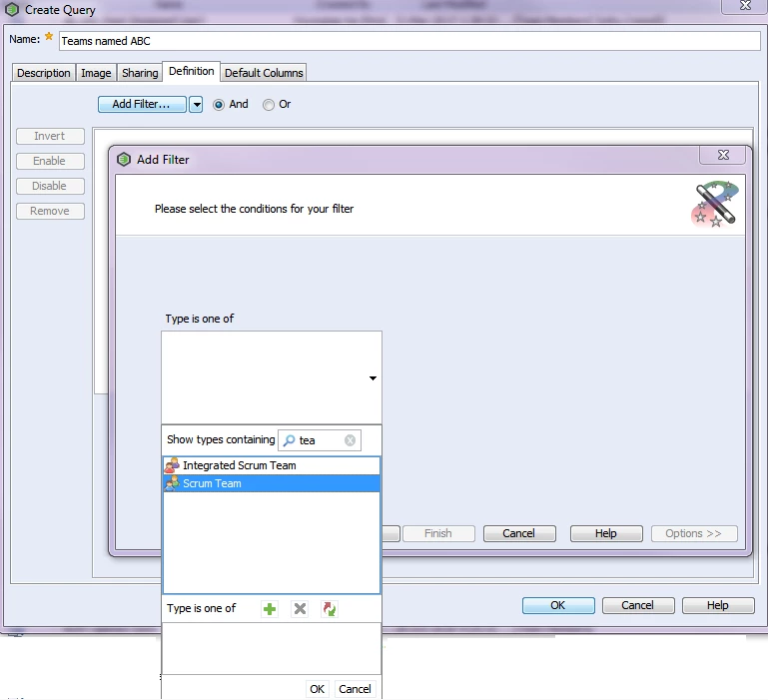Viewport: 768px width, 700px height.
Task: Click the Add Filter... button
Action: click(x=142, y=104)
